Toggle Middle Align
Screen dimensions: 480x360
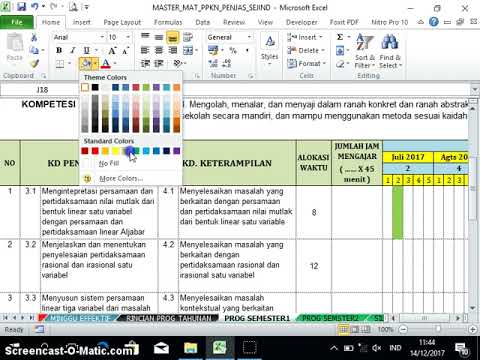click(159, 37)
